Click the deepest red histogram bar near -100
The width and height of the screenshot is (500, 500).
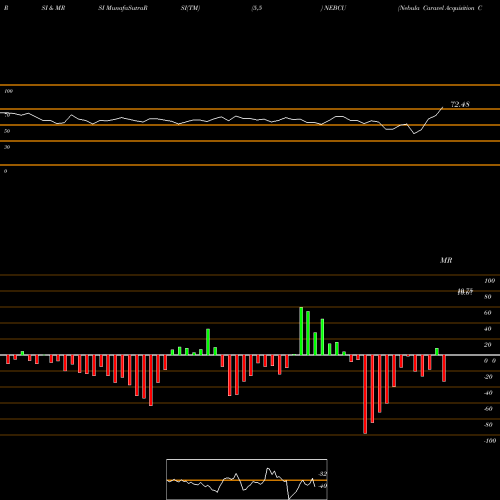(x=365, y=394)
